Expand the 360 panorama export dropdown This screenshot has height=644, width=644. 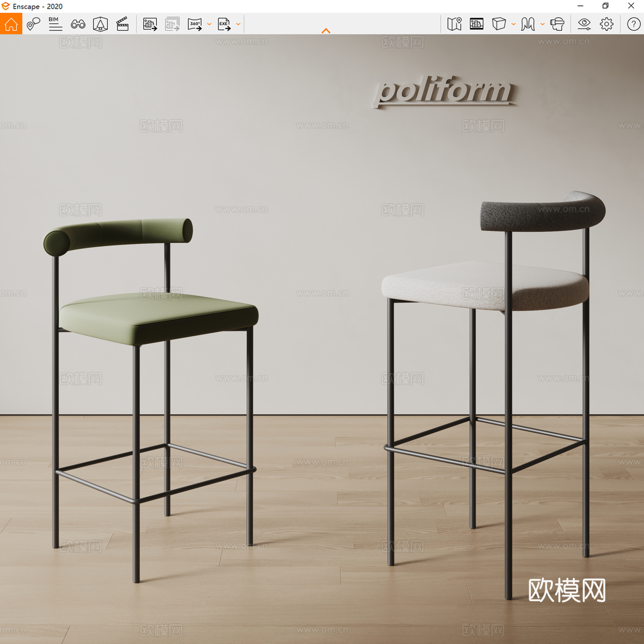tap(209, 24)
